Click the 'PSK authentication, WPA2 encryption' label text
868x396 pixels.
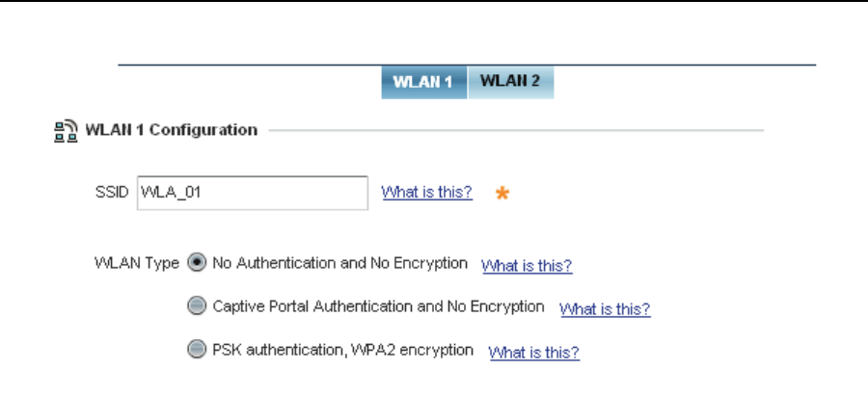coord(343,350)
